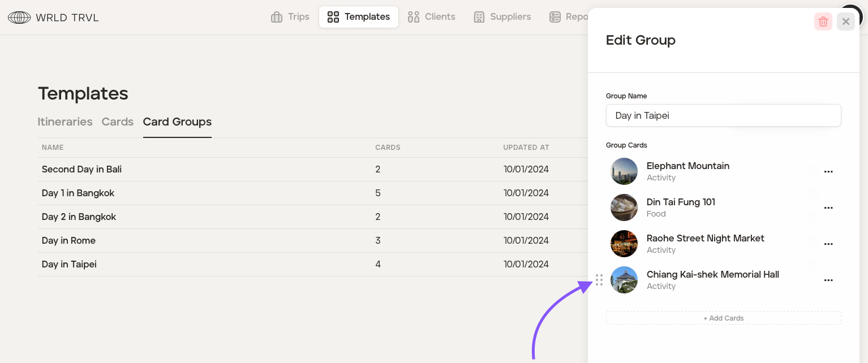Open the Suppliers navigation item

tap(502, 17)
